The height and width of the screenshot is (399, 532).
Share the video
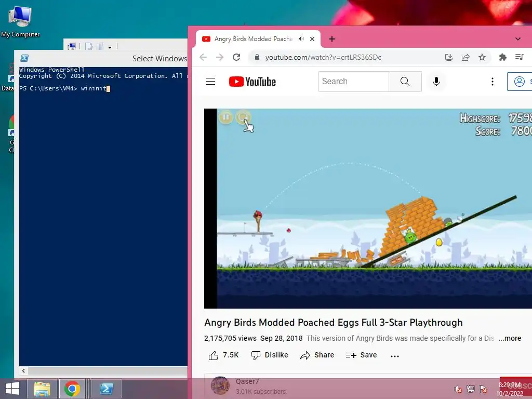317,355
